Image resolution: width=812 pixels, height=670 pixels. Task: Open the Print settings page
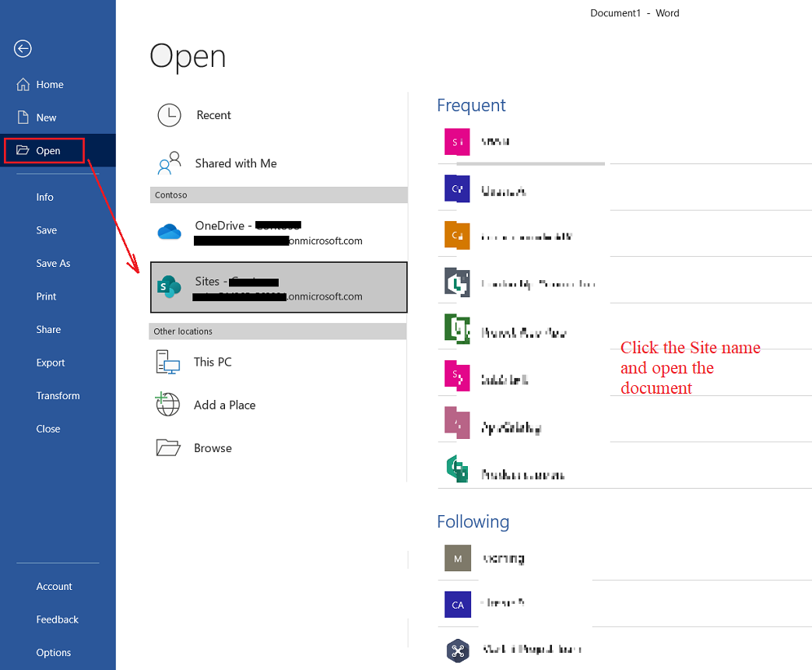46,296
